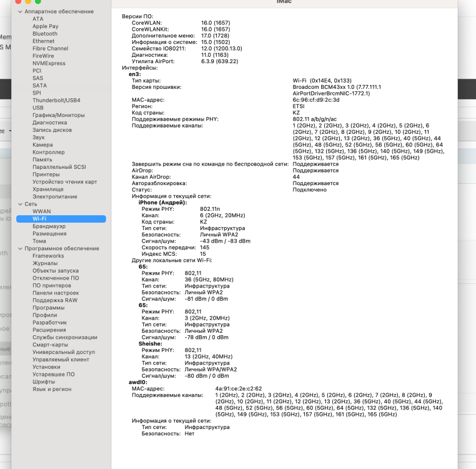
Task: Click the iPhone (Андрей) network heading
Action: coord(162,203)
